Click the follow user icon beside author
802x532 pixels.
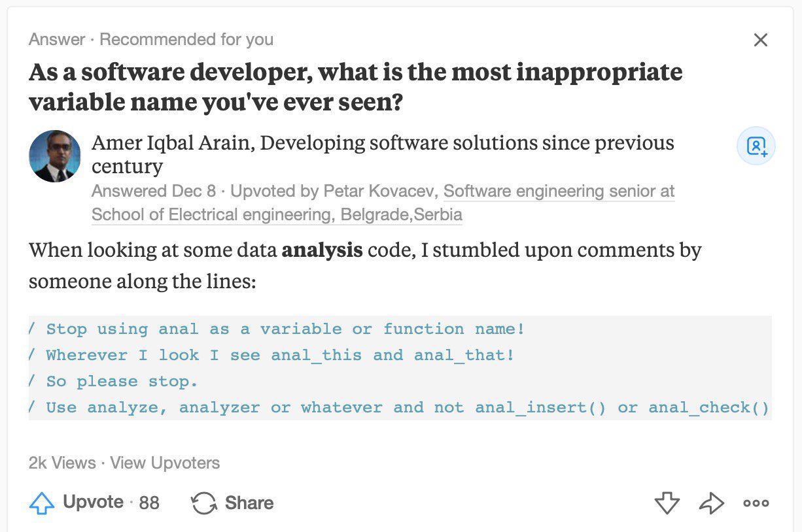pyautogui.click(x=756, y=146)
